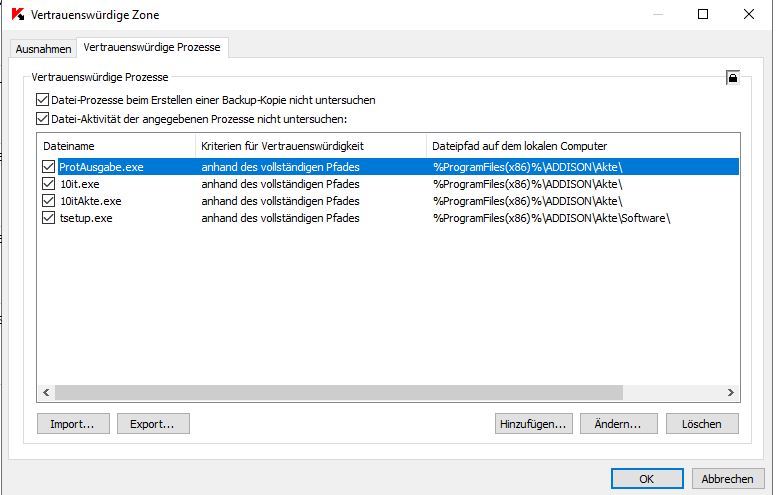The height and width of the screenshot is (495, 776).
Task: Uncheck the tsetup.exe checkbox
Action: (x=48, y=218)
